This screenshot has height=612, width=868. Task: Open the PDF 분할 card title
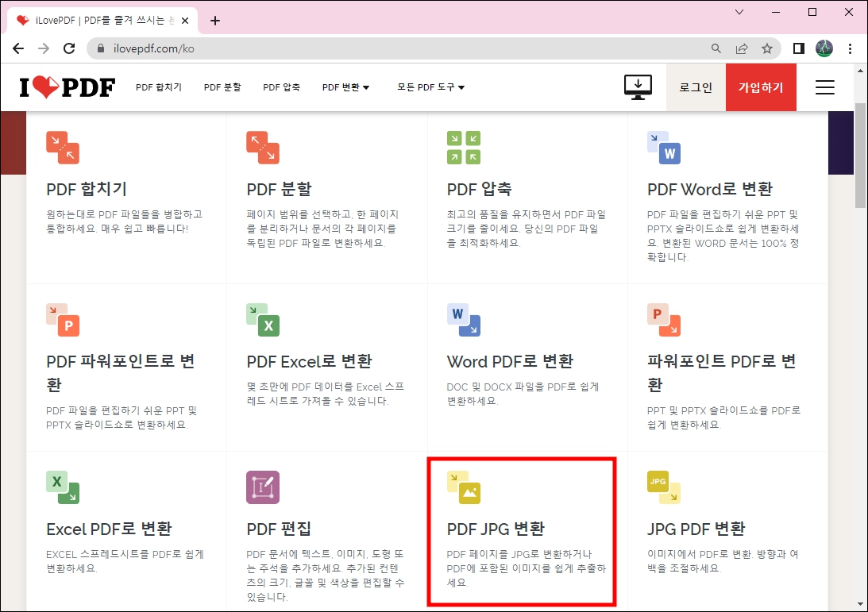(x=280, y=189)
